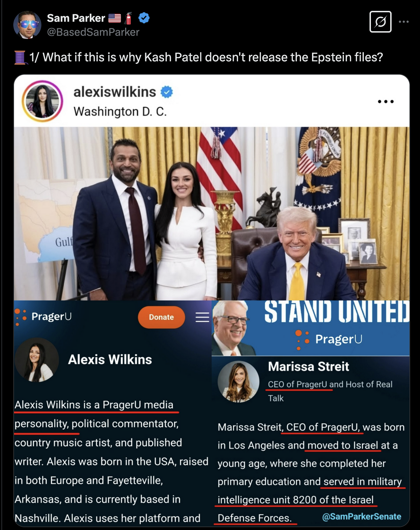Click the Alexis Wilkins circular portrait
Image resolution: width=420 pixels, height=530 pixels.
(x=37, y=360)
